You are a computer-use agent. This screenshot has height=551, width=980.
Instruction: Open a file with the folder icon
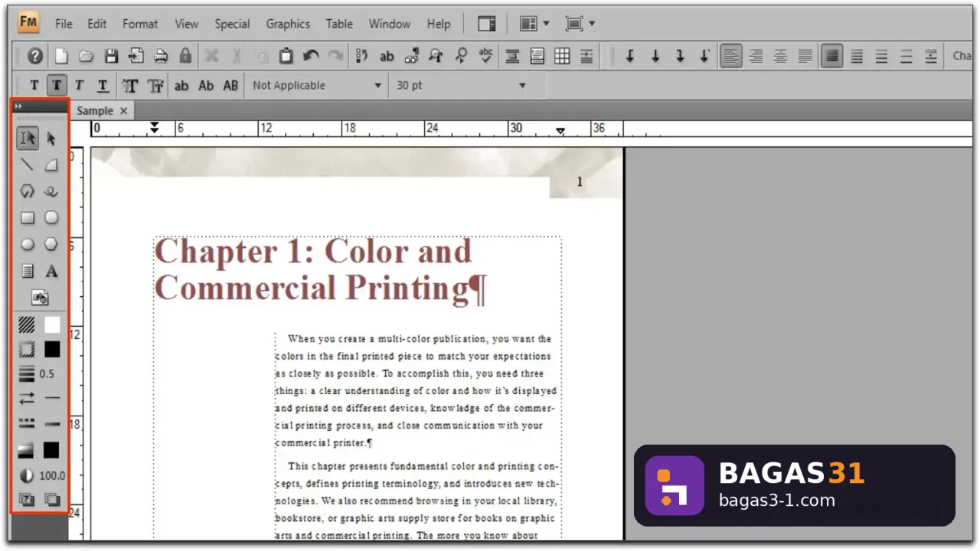pyautogui.click(x=86, y=56)
